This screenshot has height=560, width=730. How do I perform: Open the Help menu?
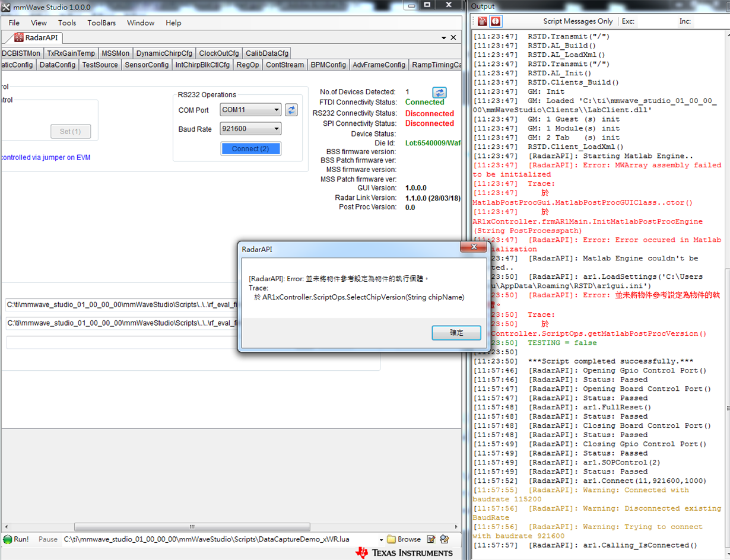point(173,23)
